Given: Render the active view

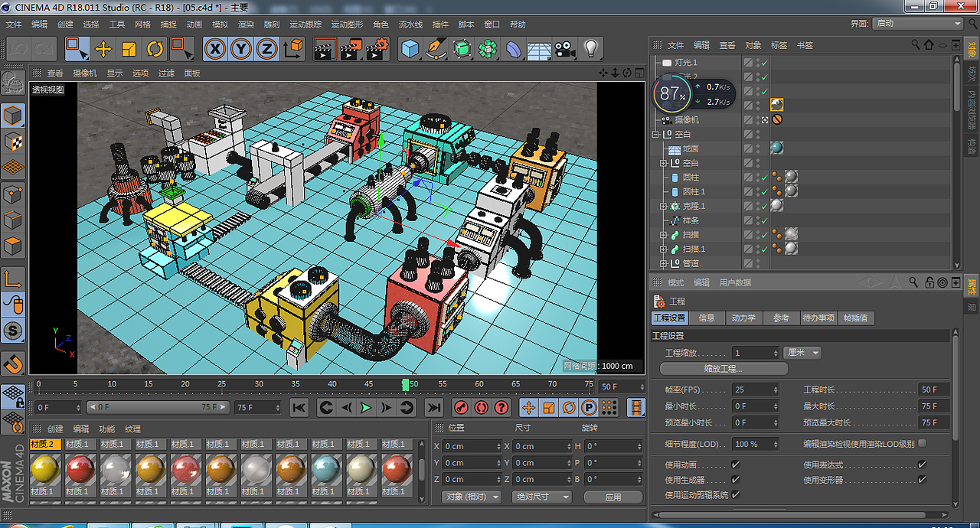Looking at the screenshot, I should coord(325,50).
